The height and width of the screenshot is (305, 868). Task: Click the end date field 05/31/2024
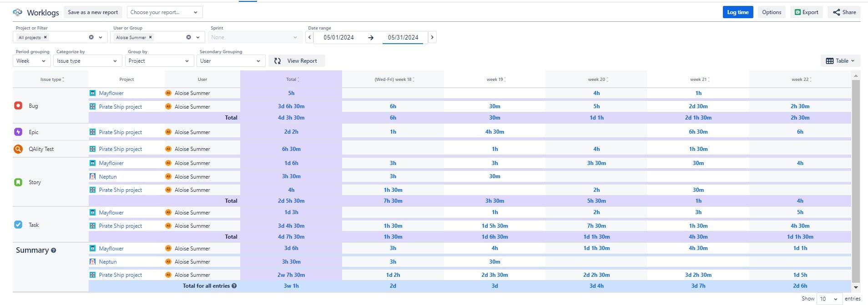click(x=403, y=37)
